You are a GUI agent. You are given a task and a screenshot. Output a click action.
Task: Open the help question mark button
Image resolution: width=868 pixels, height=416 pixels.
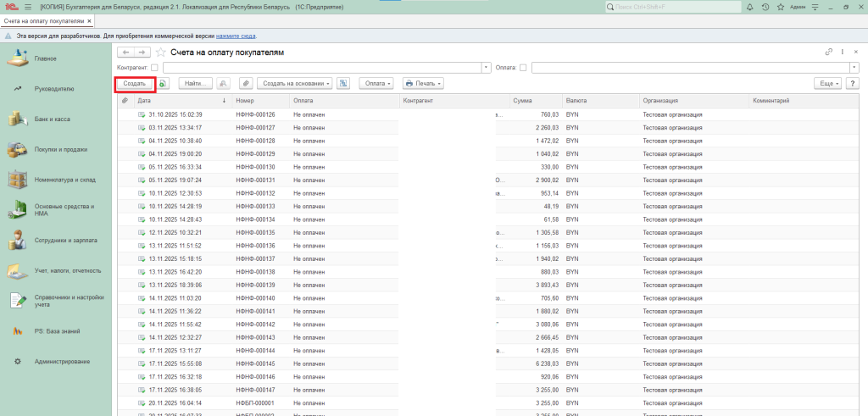coord(851,84)
